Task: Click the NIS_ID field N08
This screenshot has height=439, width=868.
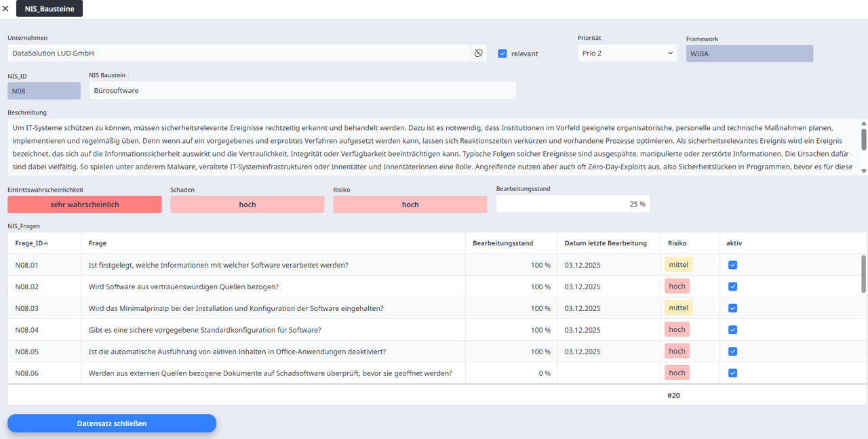Action: click(44, 90)
